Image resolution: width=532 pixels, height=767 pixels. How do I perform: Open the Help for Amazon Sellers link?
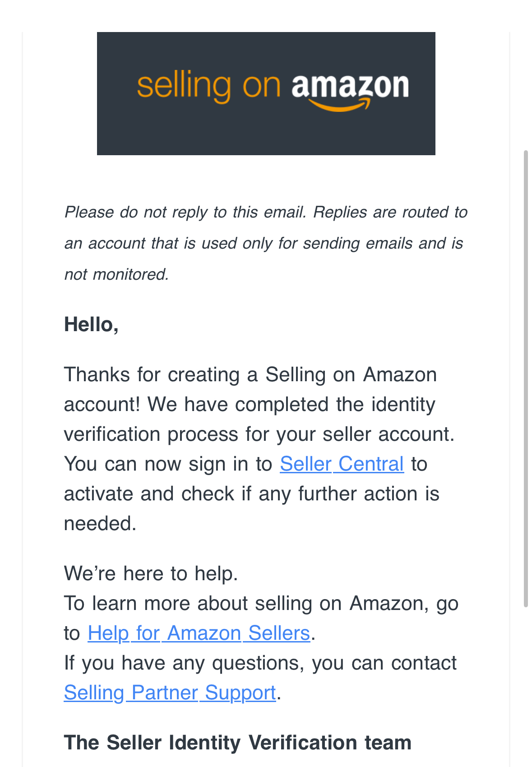[x=199, y=633]
